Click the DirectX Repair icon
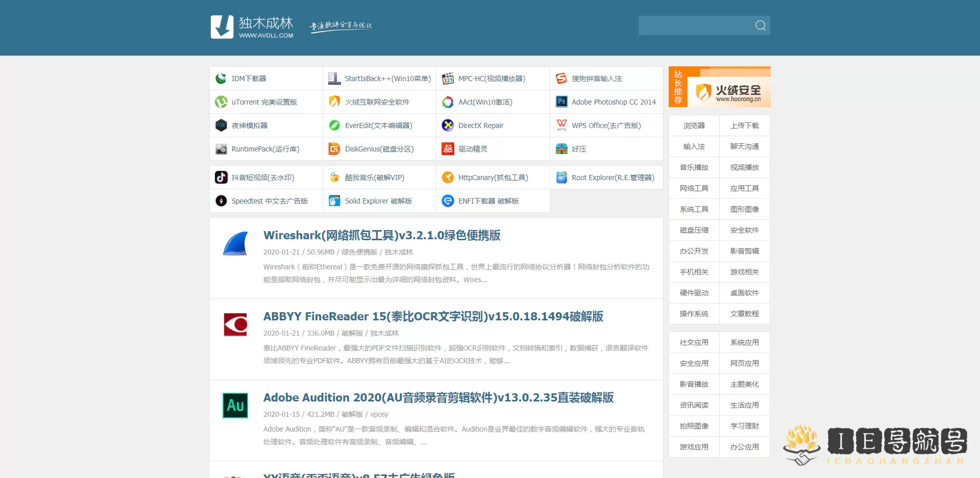Screen dimensions: 980x478 (448, 125)
